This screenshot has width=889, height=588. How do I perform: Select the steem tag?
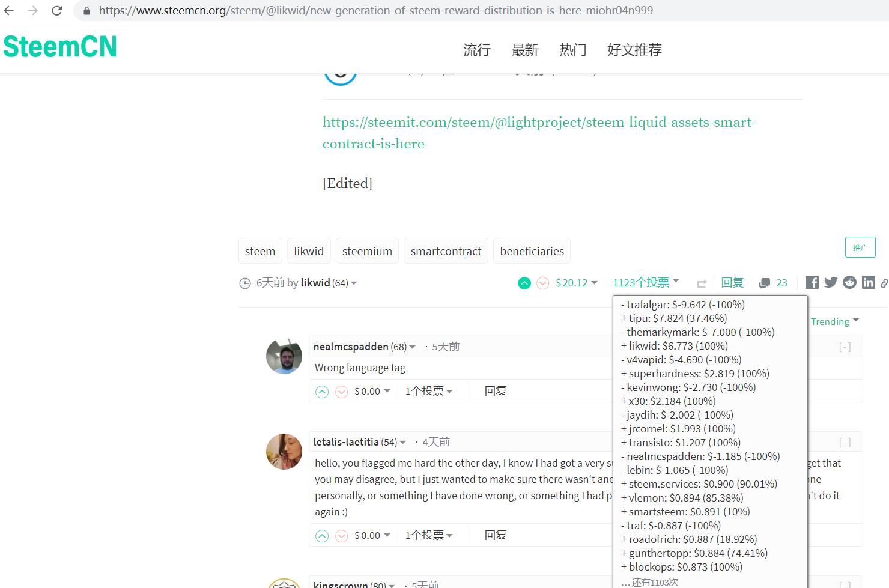(x=260, y=251)
